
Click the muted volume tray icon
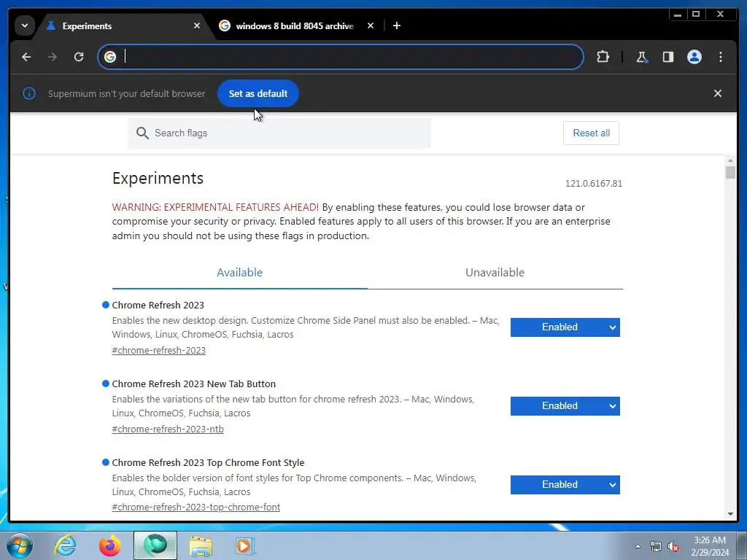[x=673, y=547]
